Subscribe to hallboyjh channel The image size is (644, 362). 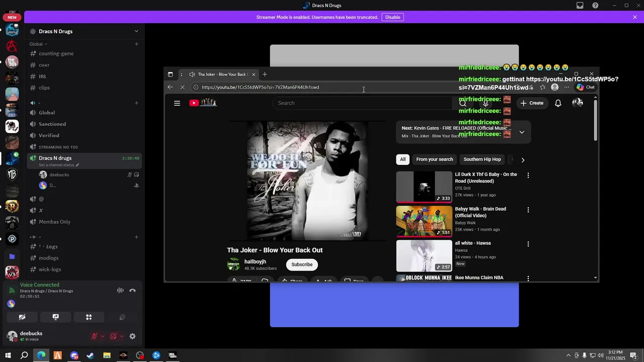coord(302,264)
